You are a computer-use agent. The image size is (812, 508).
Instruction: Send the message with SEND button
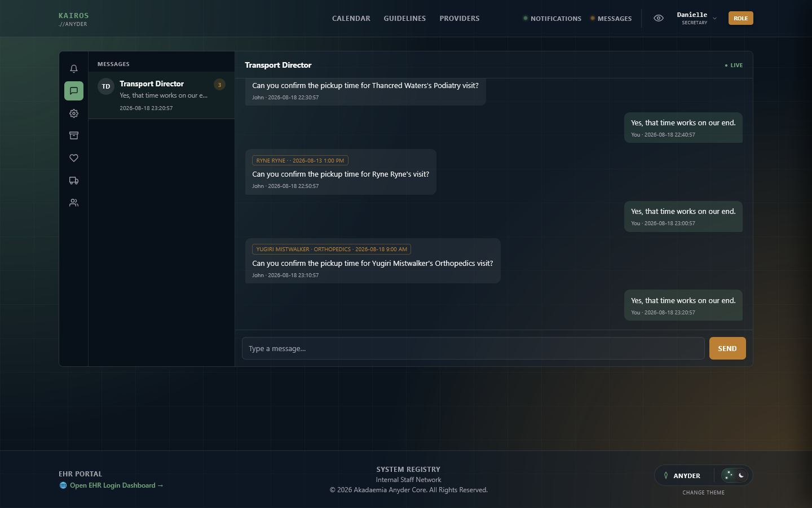[727, 348]
